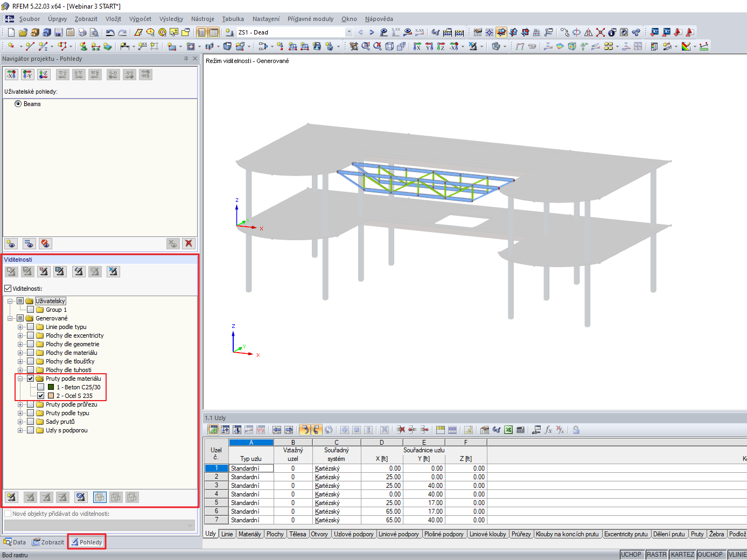This screenshot has height=560, width=747.
Task: Redo the last undone action
Action: [122, 32]
